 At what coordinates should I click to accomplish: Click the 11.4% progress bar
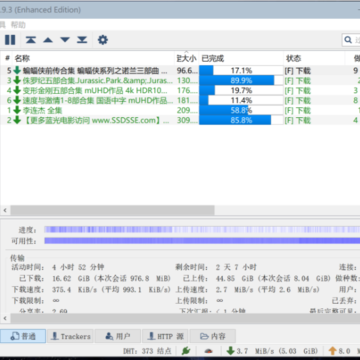[x=241, y=100]
